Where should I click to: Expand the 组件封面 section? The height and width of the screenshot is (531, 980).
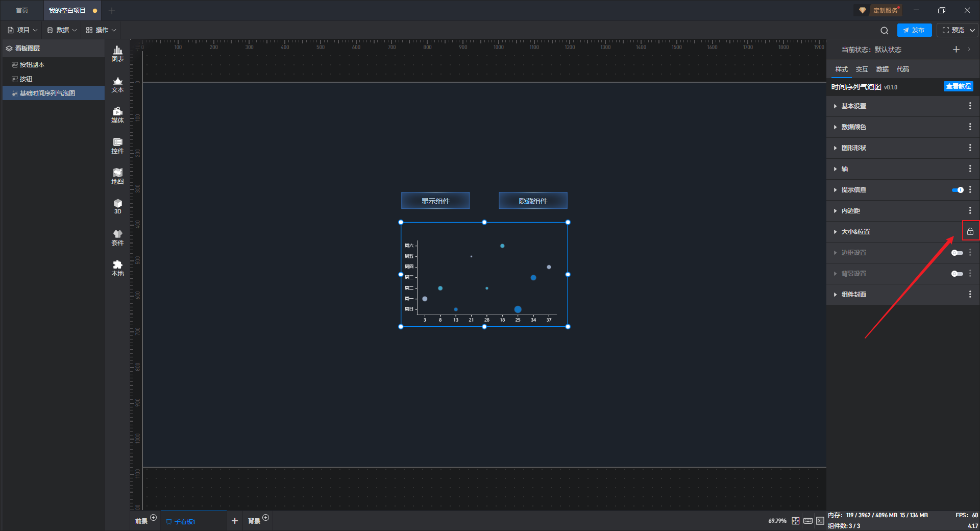(835, 295)
